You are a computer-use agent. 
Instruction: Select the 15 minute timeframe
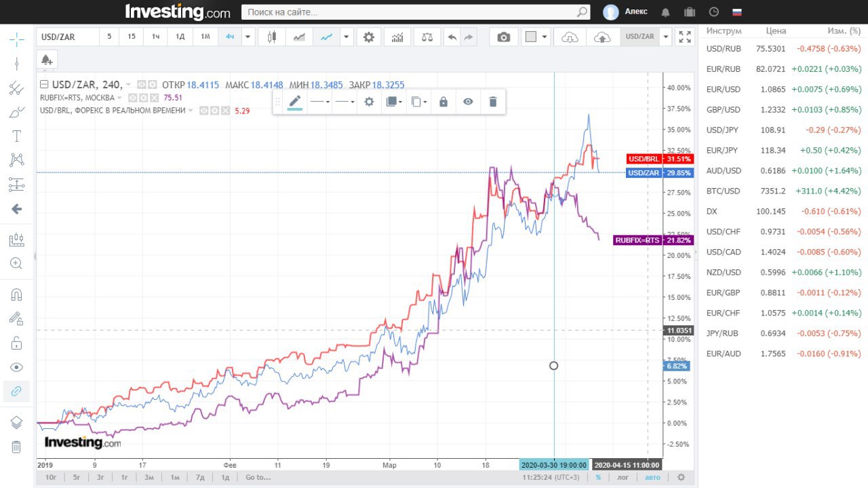(x=132, y=37)
